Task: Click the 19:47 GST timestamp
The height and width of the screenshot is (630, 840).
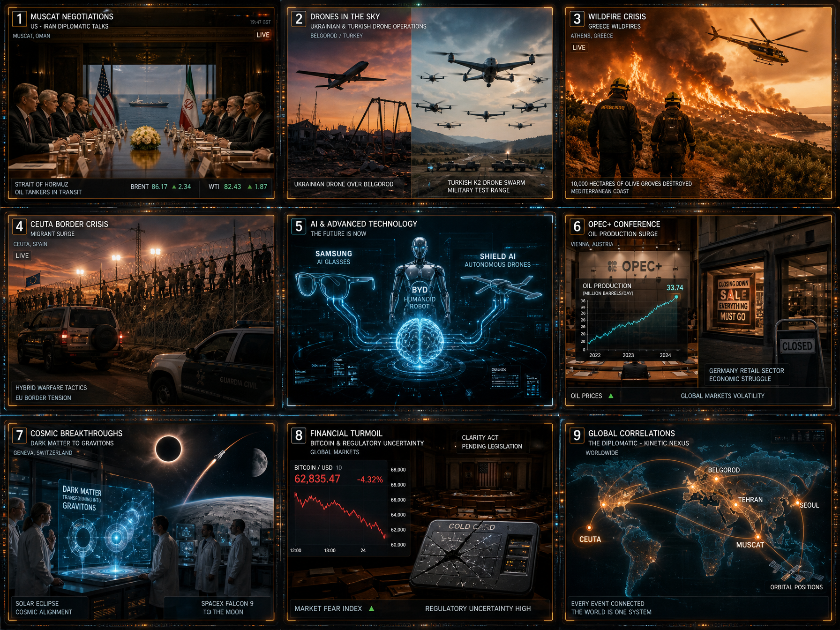Action: 260,22
